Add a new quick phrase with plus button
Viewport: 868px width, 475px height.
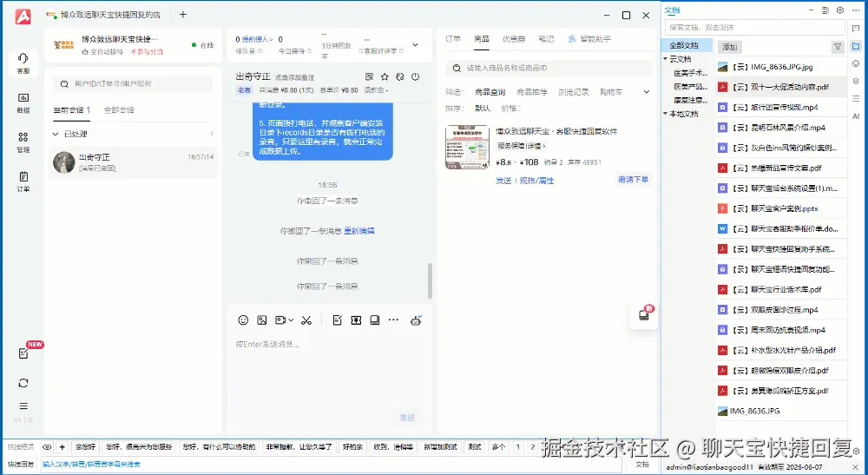tap(62, 447)
